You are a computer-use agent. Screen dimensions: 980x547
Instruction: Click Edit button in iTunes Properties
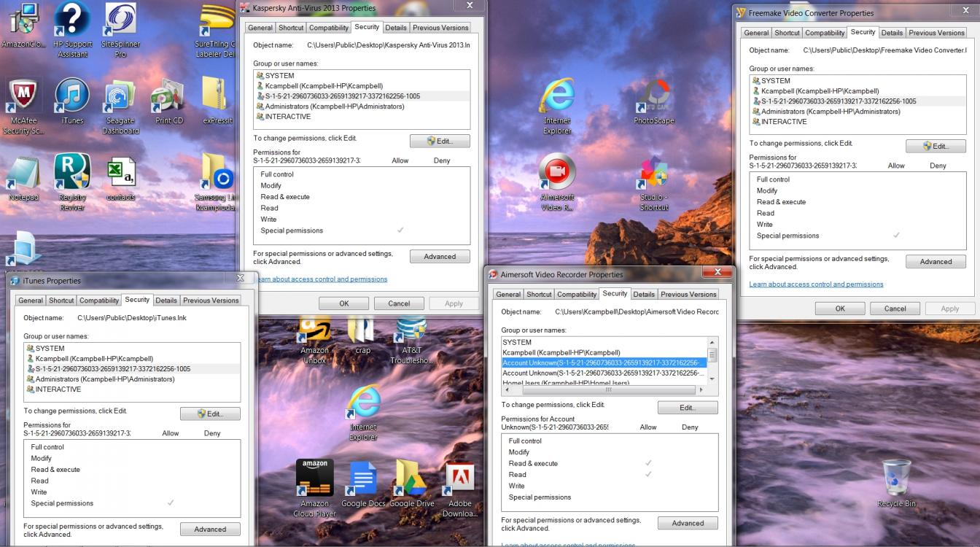click(x=210, y=414)
